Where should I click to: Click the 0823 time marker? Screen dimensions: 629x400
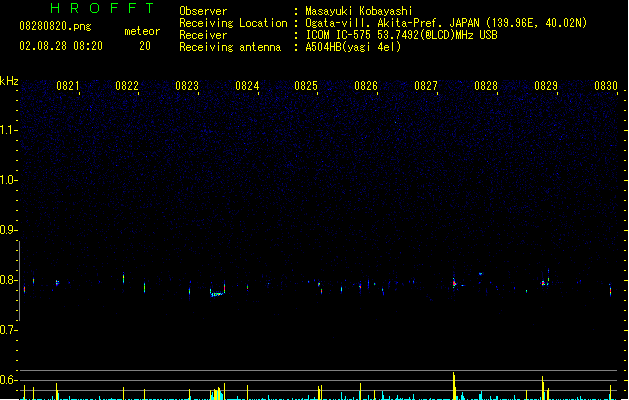click(x=187, y=86)
